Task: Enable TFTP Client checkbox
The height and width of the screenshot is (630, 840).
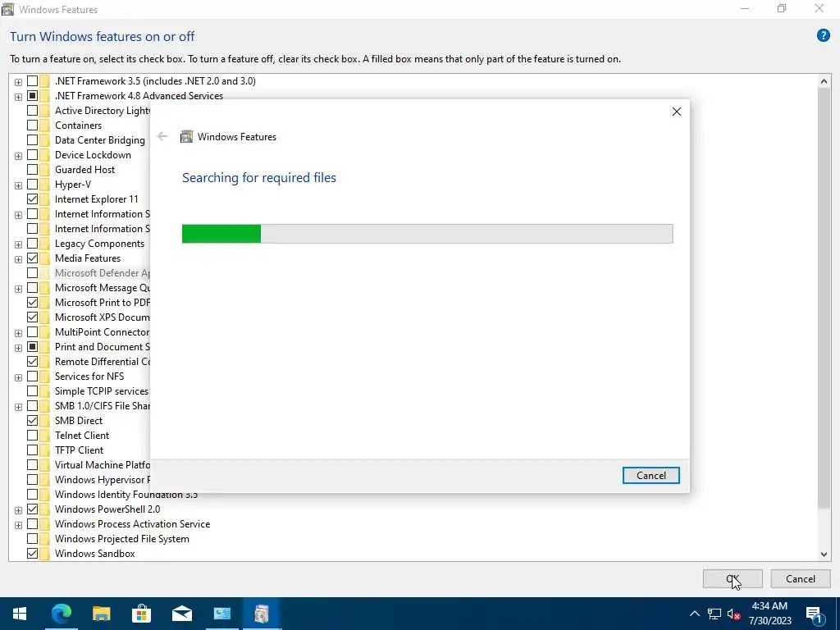Action: click(x=33, y=450)
